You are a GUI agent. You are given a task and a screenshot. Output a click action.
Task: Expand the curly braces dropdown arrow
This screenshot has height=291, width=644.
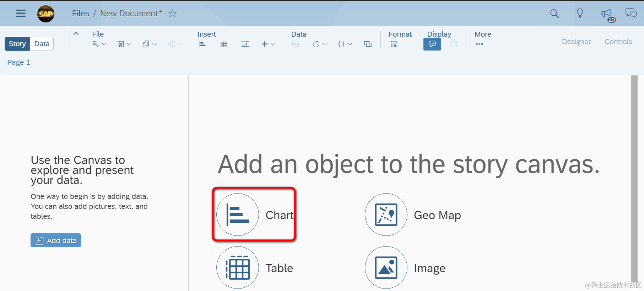tap(350, 44)
